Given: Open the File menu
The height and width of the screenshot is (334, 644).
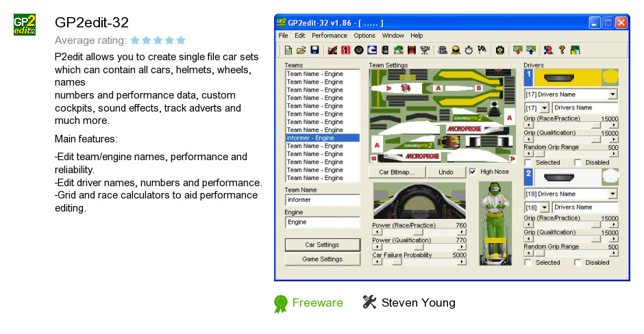Looking at the screenshot, I should 284,36.
